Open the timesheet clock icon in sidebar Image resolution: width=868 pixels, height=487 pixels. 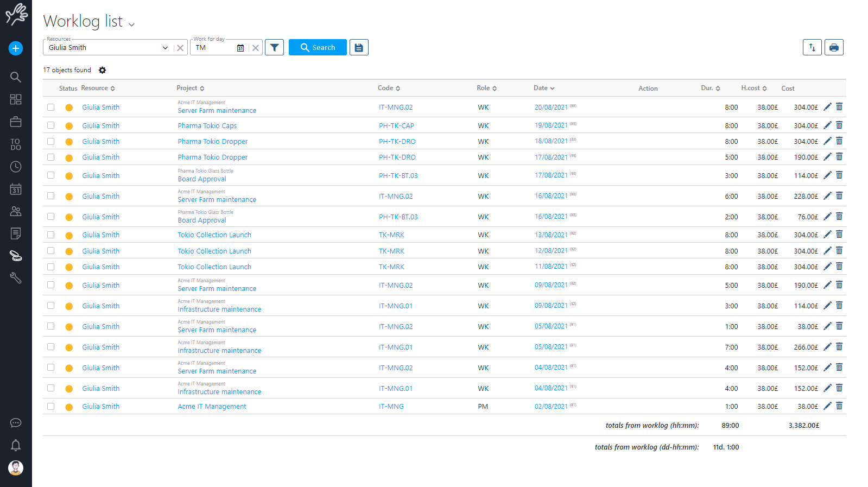(16, 167)
